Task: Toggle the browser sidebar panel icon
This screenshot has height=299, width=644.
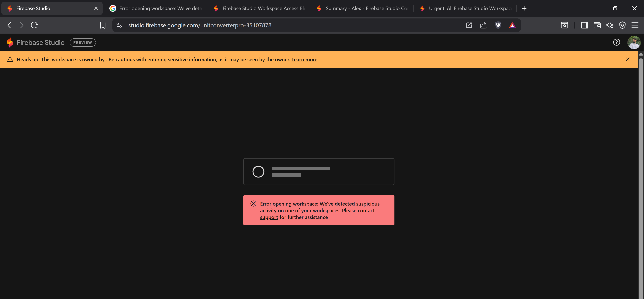Action: point(584,25)
